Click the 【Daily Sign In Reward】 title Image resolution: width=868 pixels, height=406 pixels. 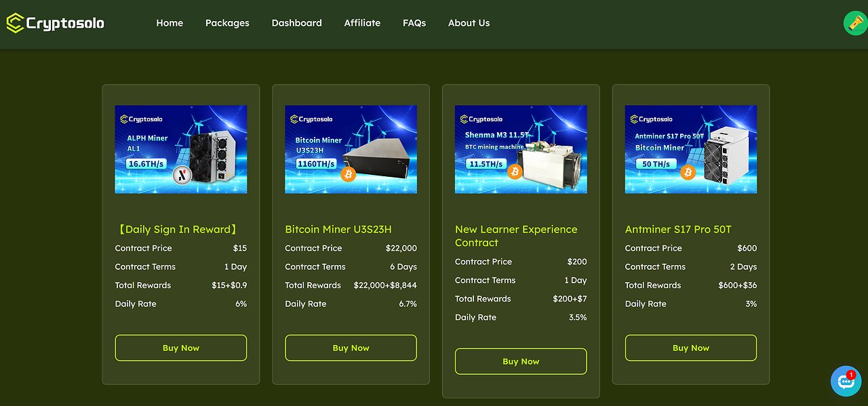(178, 230)
